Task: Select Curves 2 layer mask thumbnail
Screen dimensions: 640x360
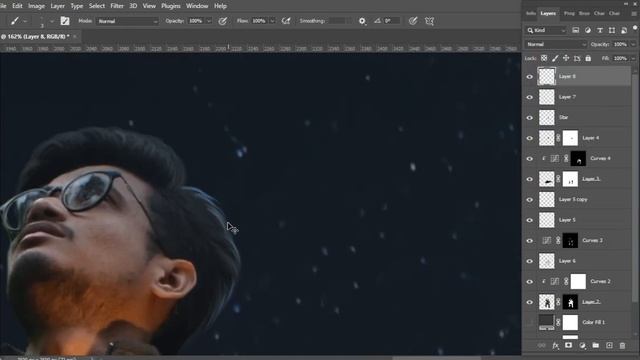Action: tap(578, 282)
